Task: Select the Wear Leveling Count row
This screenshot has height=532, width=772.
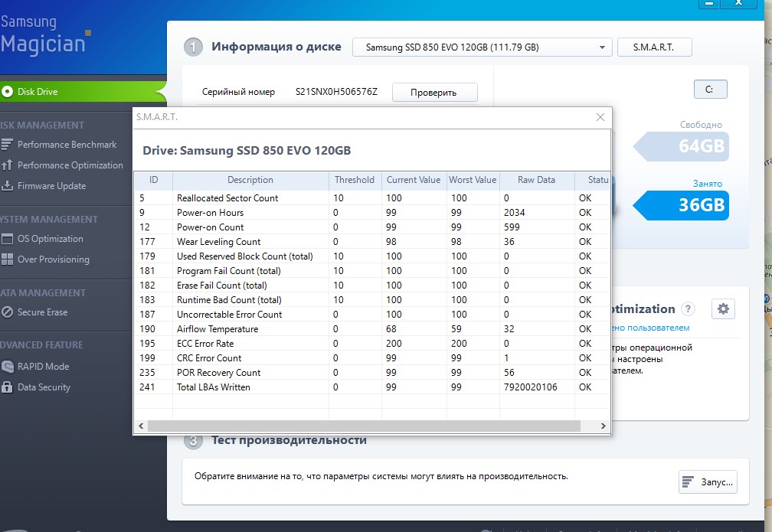Action: click(372, 242)
